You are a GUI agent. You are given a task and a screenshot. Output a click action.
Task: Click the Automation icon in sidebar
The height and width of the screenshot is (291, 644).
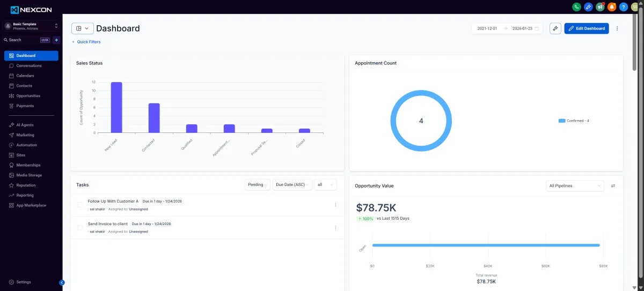(11, 145)
